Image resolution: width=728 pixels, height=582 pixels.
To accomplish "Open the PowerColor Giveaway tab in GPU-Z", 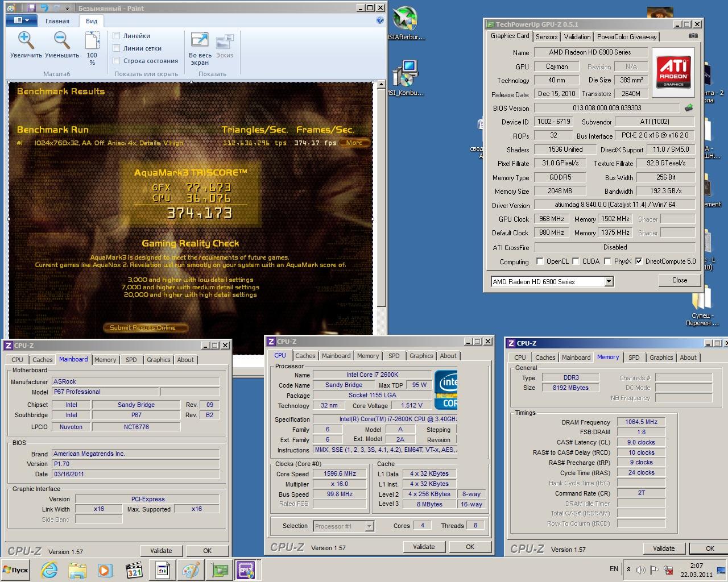I will pos(627,36).
